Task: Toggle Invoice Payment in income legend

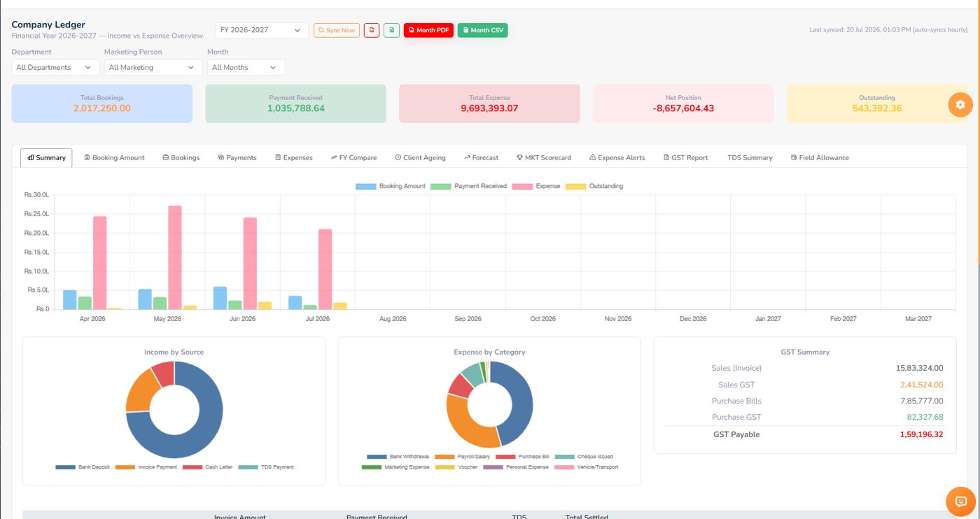Action: click(x=146, y=467)
